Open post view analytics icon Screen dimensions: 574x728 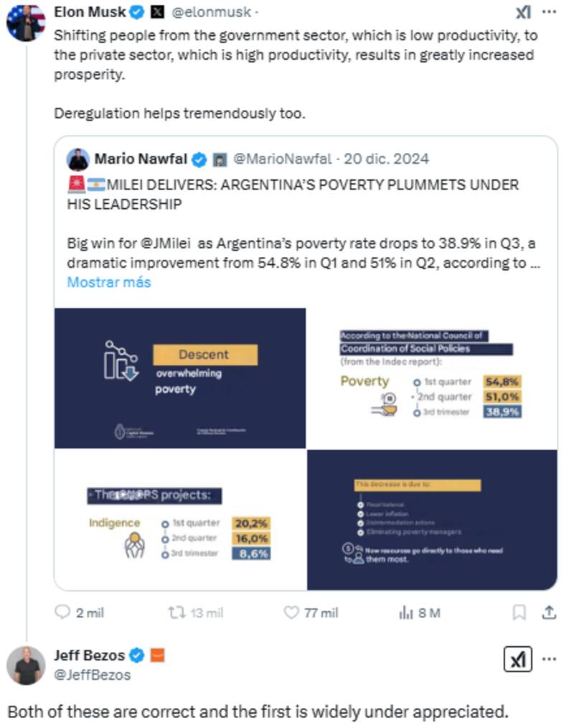tap(406, 612)
